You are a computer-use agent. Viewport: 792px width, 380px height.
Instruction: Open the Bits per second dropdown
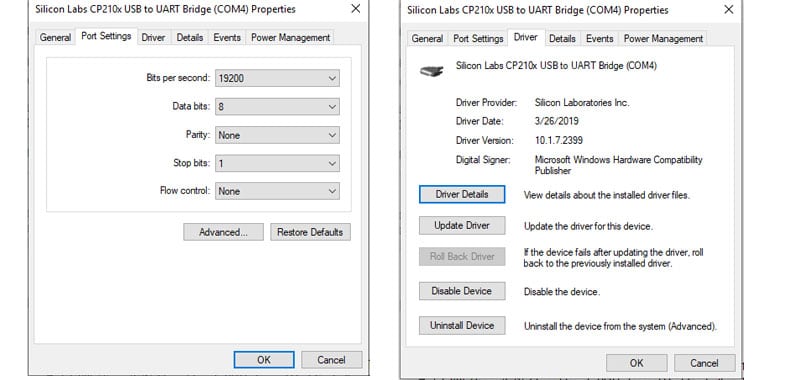(x=277, y=78)
